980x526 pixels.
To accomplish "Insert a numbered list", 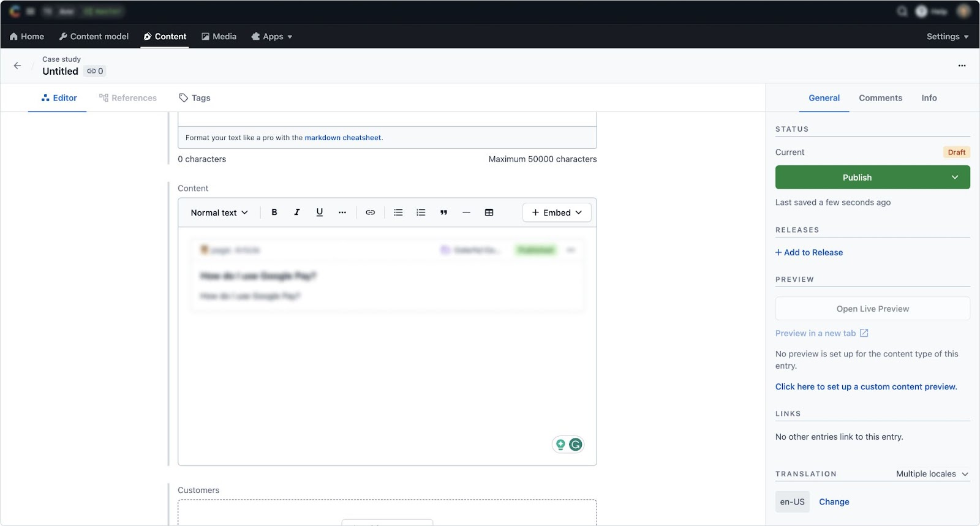I will pyautogui.click(x=421, y=212).
